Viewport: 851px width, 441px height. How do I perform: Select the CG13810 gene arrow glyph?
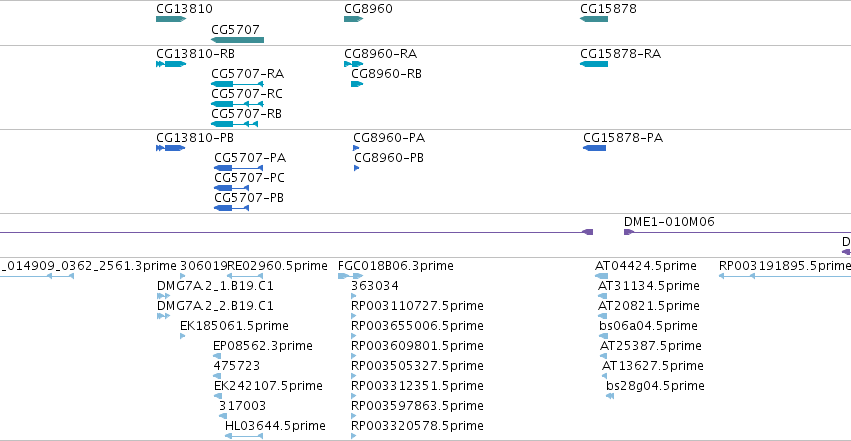pos(171,19)
